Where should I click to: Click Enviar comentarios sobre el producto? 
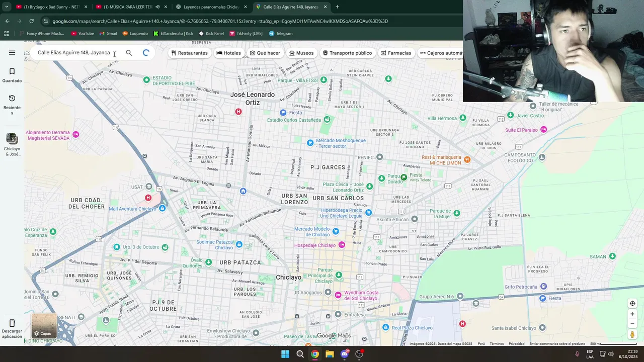click(557, 344)
